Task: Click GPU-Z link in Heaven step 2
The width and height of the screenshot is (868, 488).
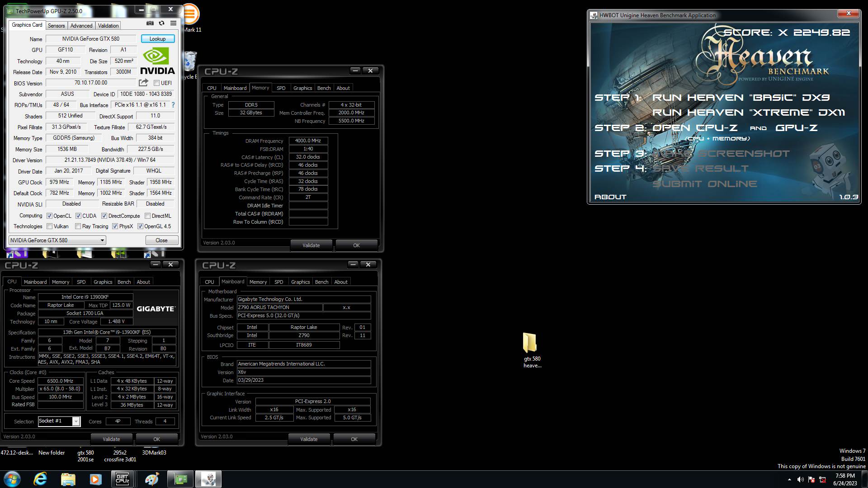Action: click(x=797, y=128)
